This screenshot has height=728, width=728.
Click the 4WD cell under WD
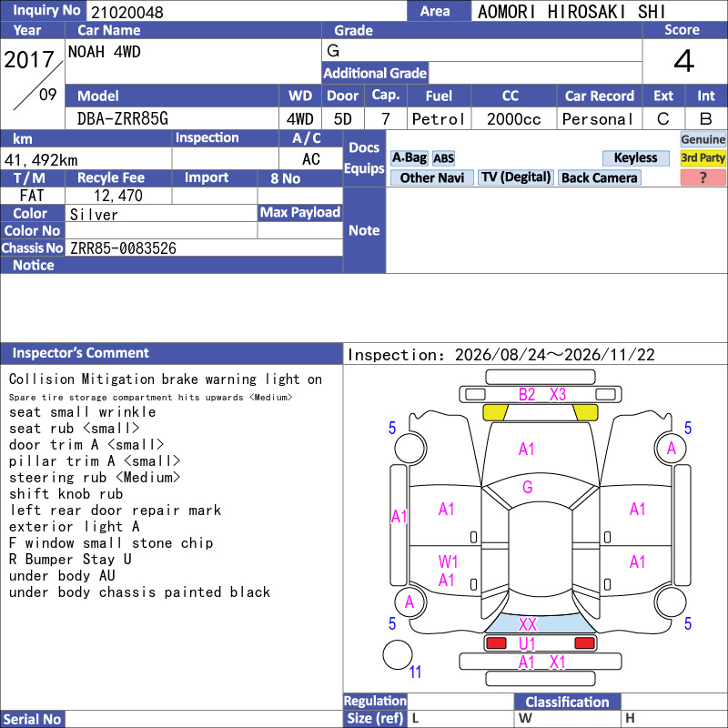(300, 119)
